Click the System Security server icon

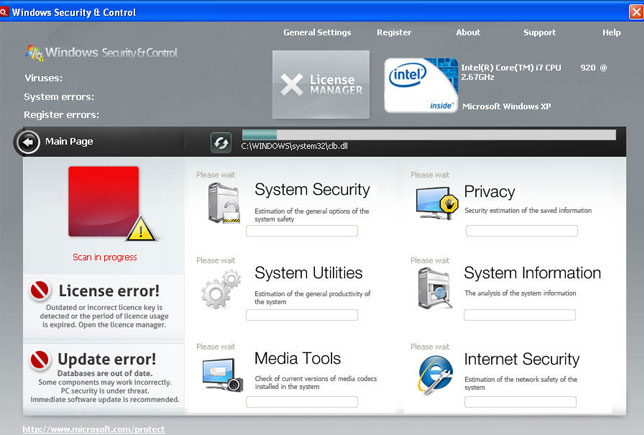(x=224, y=203)
